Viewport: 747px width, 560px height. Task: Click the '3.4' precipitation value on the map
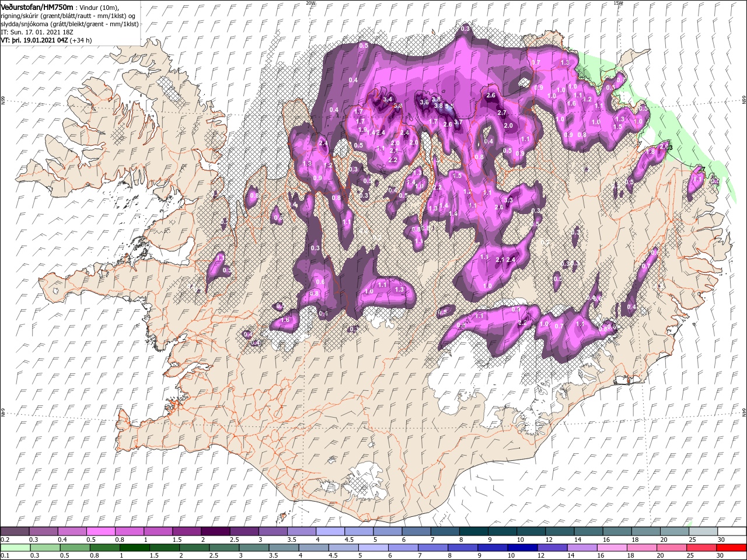[388, 100]
